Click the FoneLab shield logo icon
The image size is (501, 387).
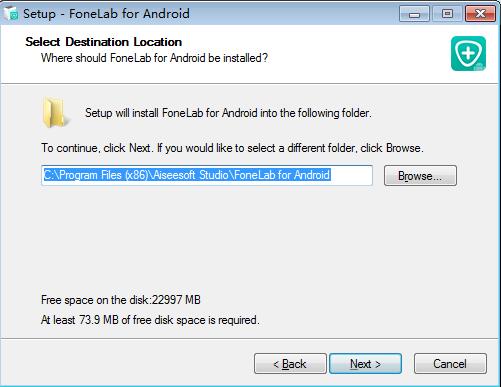[x=468, y=53]
